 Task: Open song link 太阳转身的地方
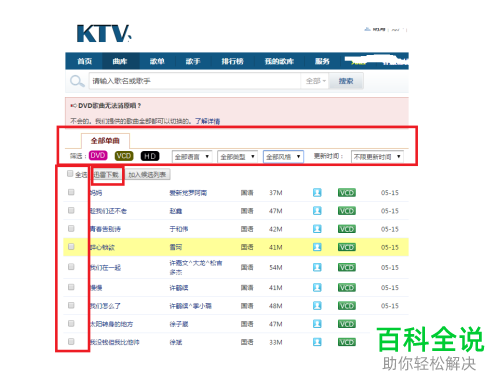pyautogui.click(x=111, y=324)
